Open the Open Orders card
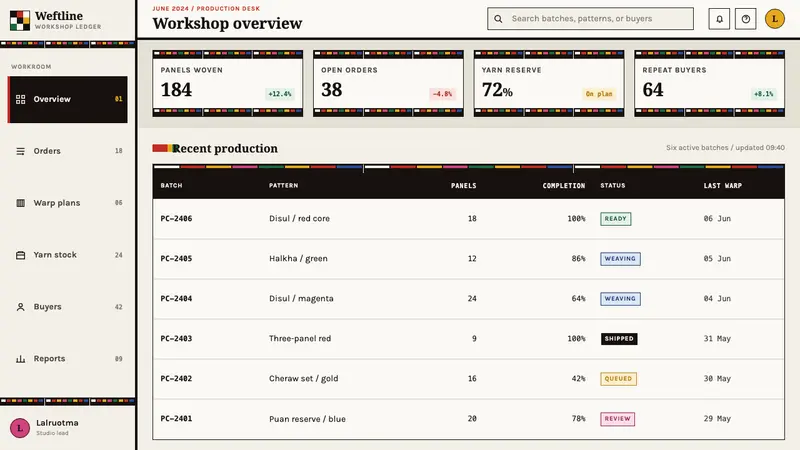Viewport: 800px width, 450px height. pyautogui.click(x=388, y=84)
